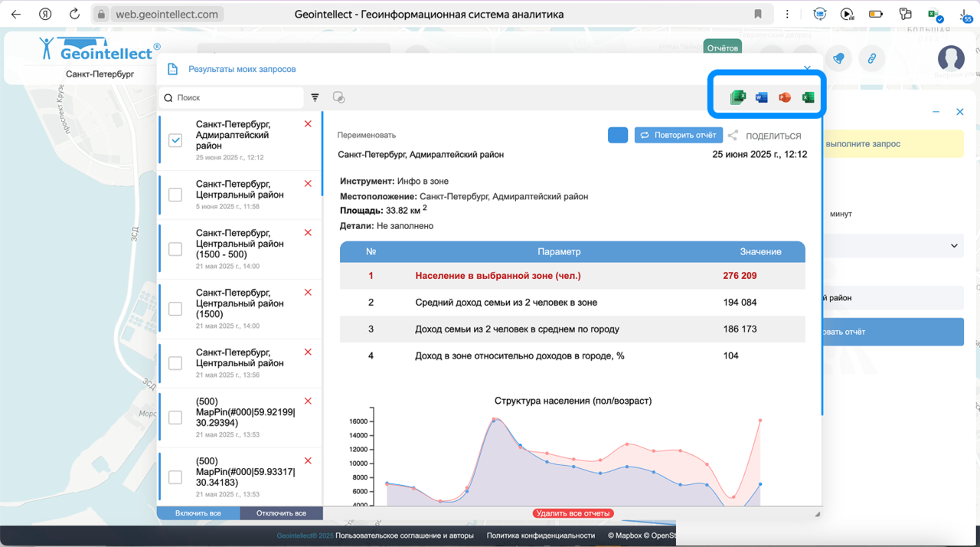Screen dimensions: 980x547
Task: Expand the dropdown in the right panel
Action: coord(954,246)
